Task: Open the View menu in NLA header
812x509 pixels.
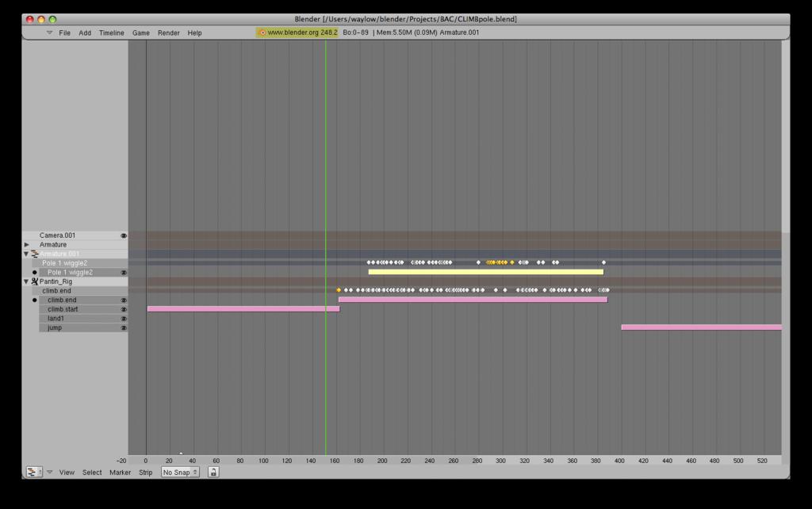Action: [67, 473]
